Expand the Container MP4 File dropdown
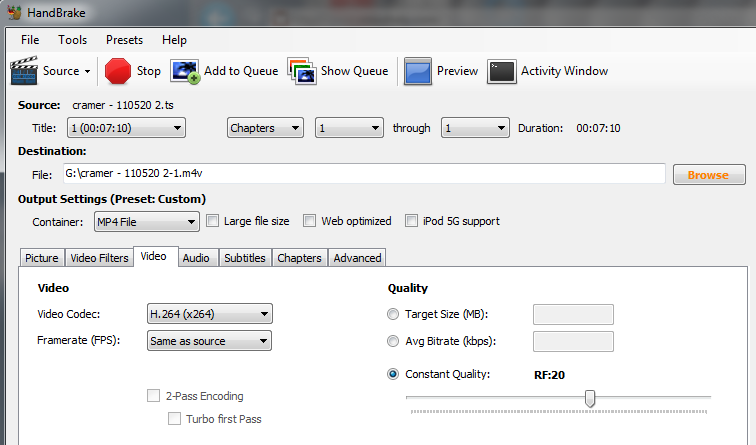 147,222
